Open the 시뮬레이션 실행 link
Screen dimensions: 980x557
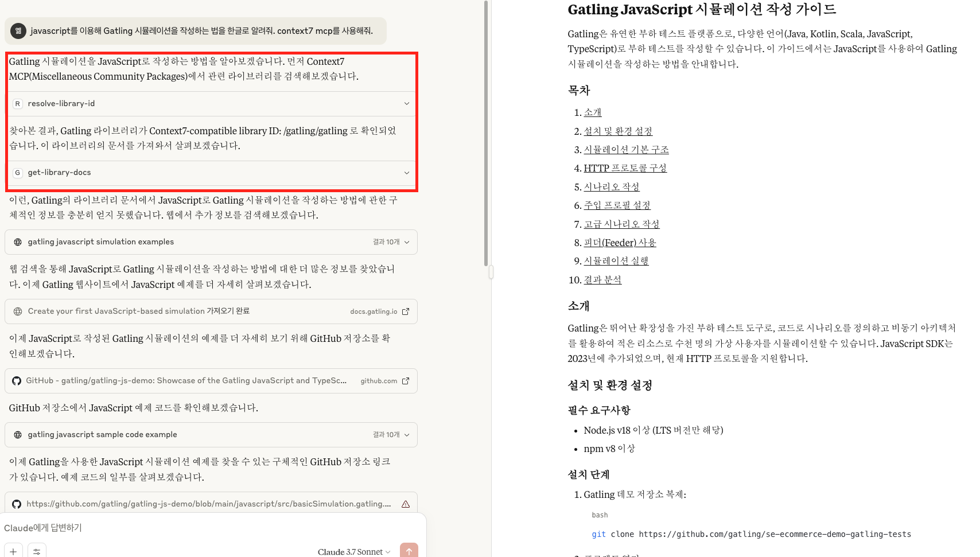616,261
